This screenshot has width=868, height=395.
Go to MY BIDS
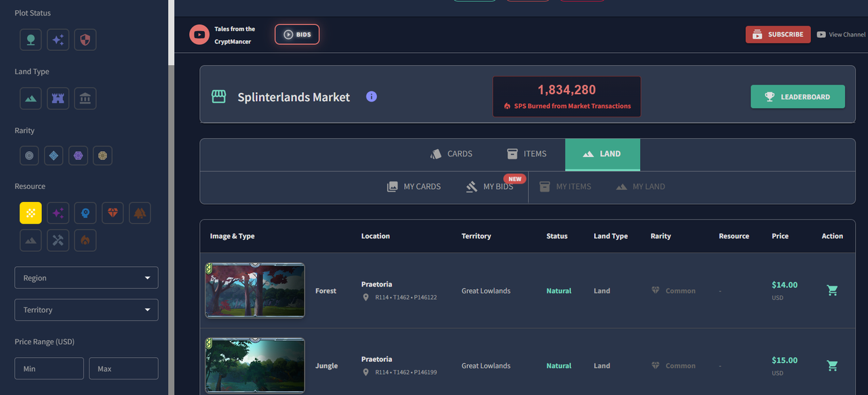(490, 186)
